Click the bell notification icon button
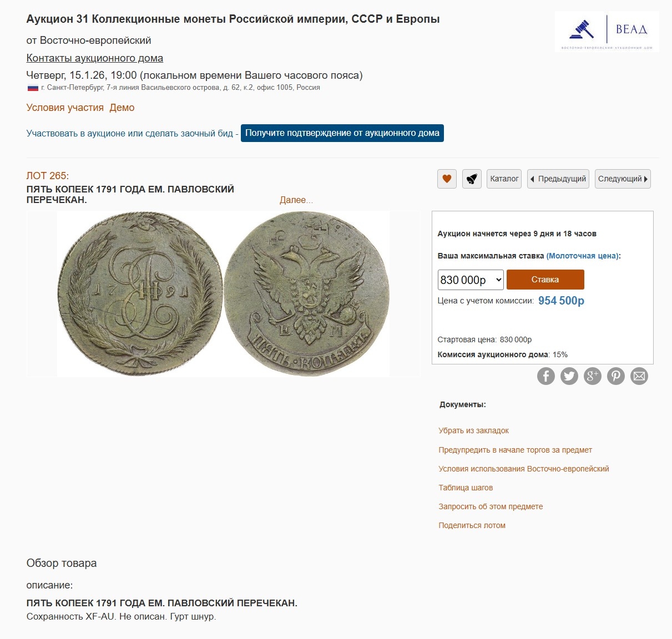The height and width of the screenshot is (639, 672). (x=472, y=179)
